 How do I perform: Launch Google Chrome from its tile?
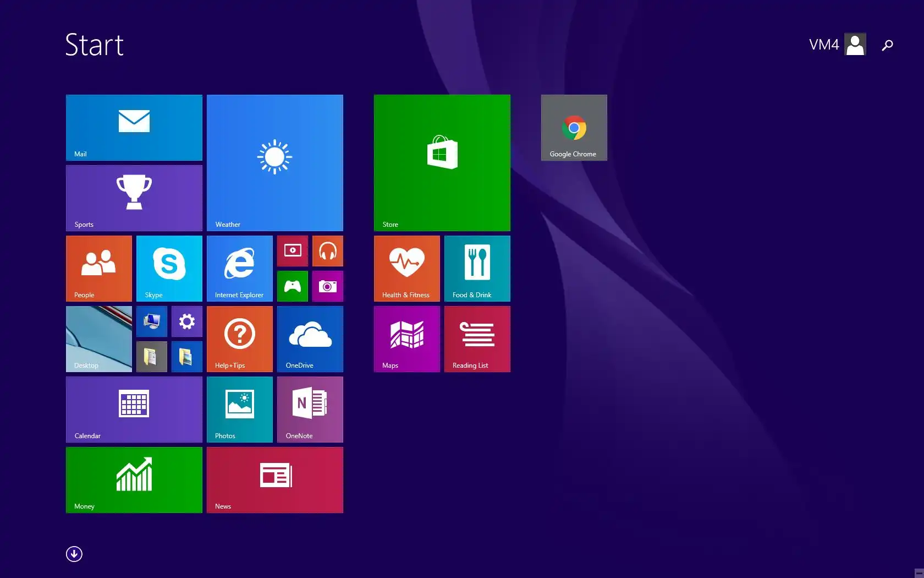tap(574, 128)
